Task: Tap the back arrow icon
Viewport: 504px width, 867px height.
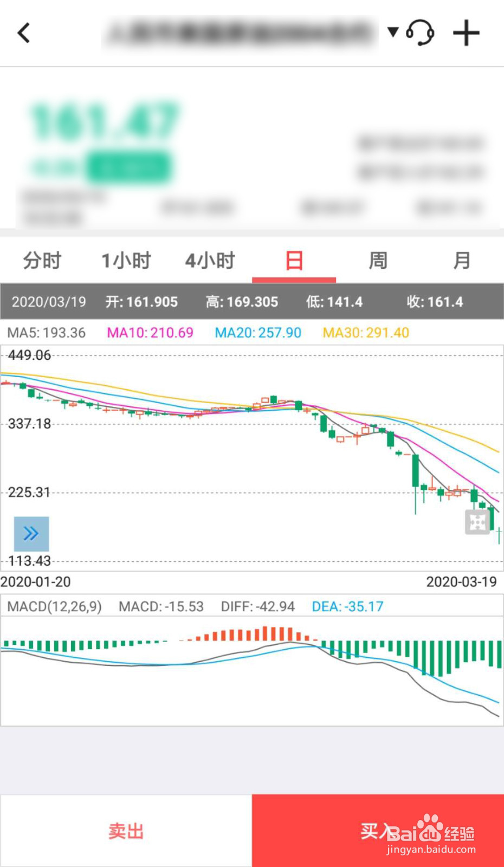Action: click(x=24, y=33)
